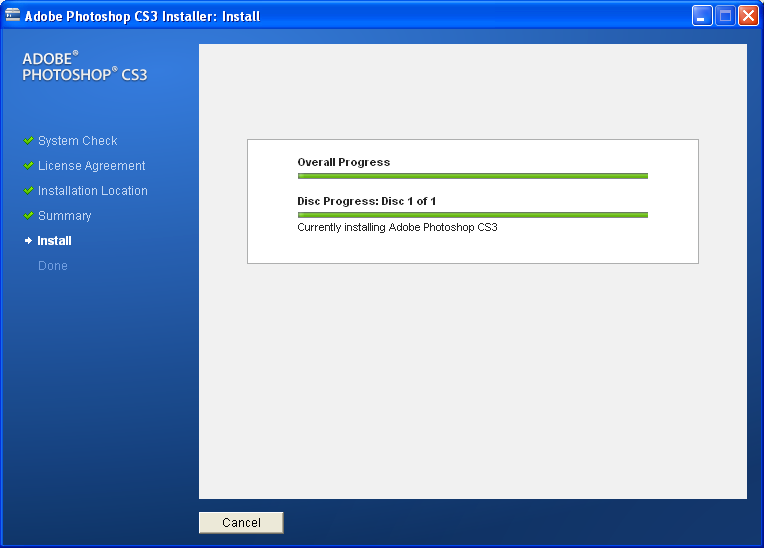This screenshot has height=548, width=764.
Task: Select the current Install step
Action: (x=55, y=241)
